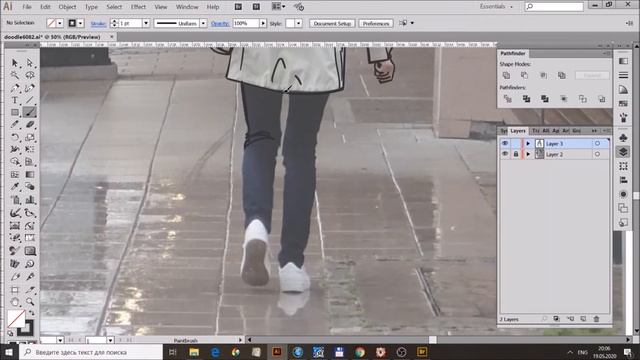Activate the Type tool
This screenshot has width=640, height=360.
click(15, 100)
